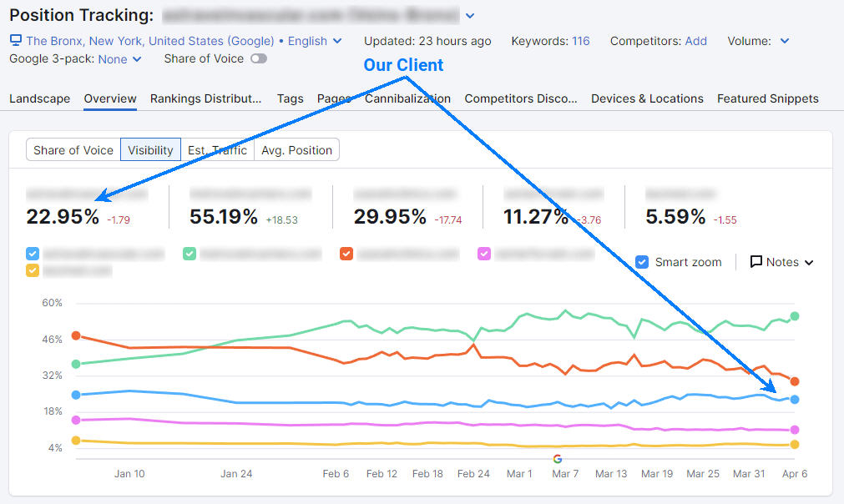
Task: Switch to the Cannibalization tab
Action: [407, 98]
